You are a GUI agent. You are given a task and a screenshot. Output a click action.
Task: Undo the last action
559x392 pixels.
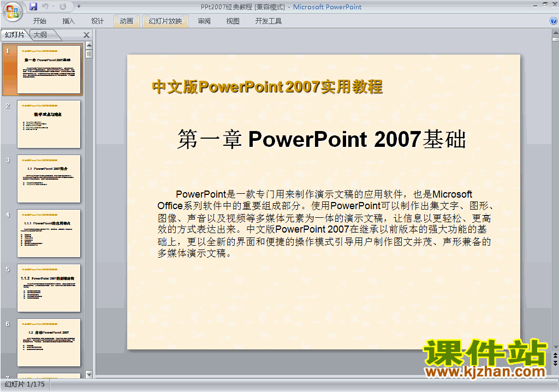(45, 7)
